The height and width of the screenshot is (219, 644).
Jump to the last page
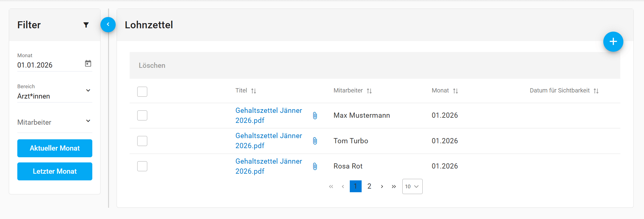394,186
